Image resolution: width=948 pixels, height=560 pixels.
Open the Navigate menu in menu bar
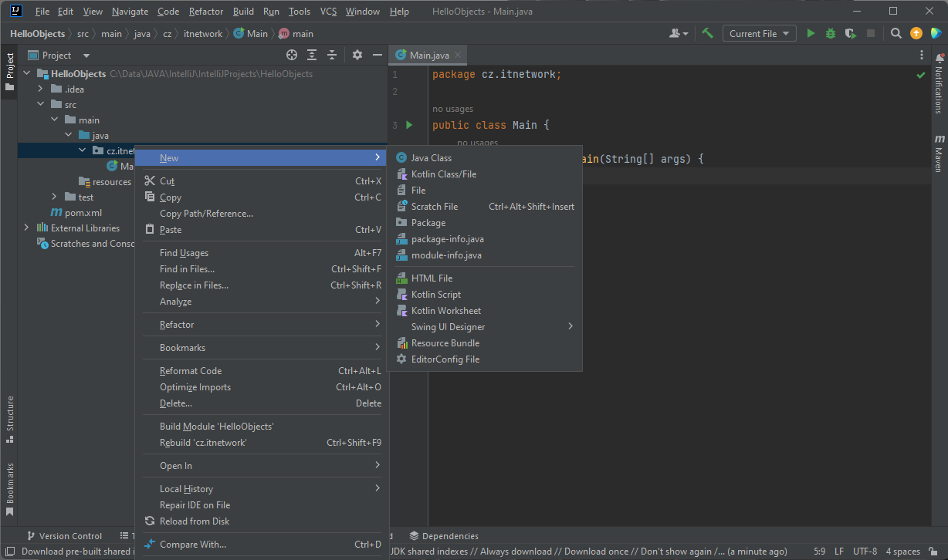click(x=130, y=12)
